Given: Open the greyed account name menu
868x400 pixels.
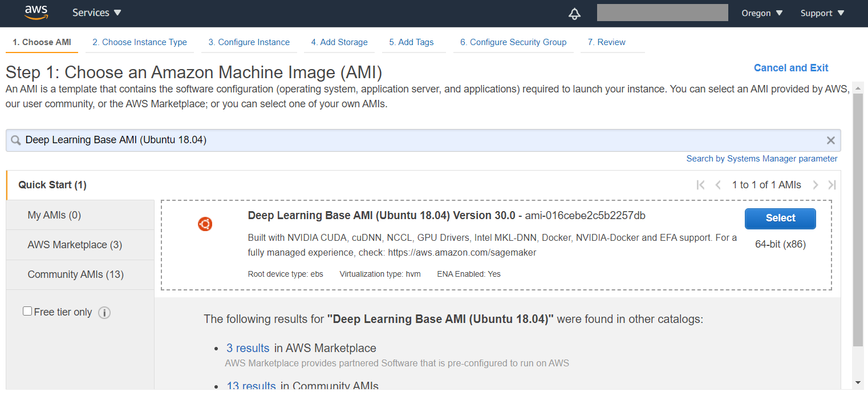Looking at the screenshot, I should 663,13.
